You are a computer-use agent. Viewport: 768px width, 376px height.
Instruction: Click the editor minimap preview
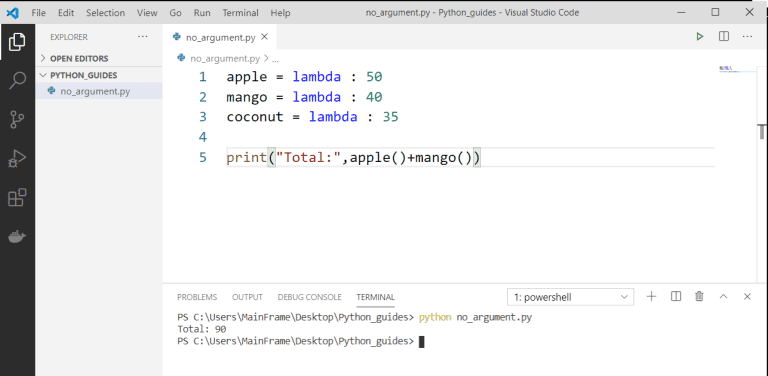730,69
